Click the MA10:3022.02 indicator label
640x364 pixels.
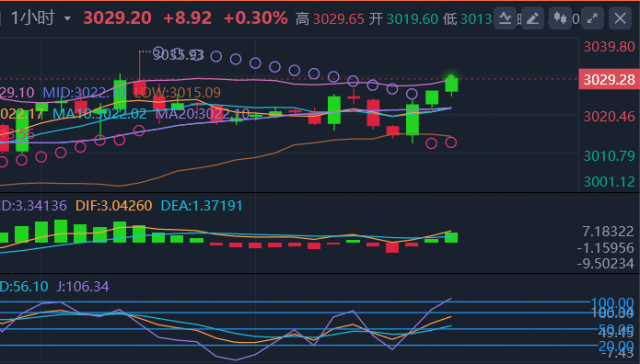[x=100, y=113]
